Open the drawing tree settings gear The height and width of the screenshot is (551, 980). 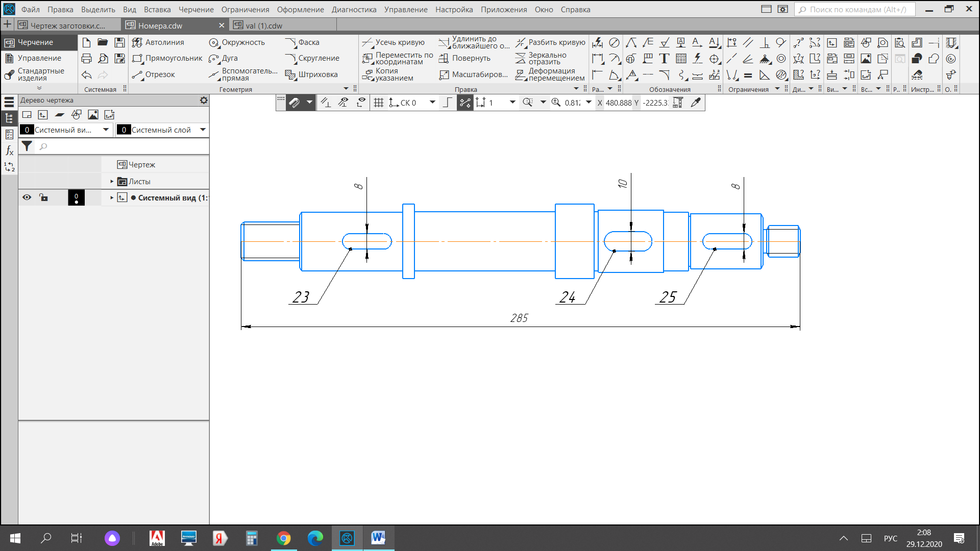(204, 101)
